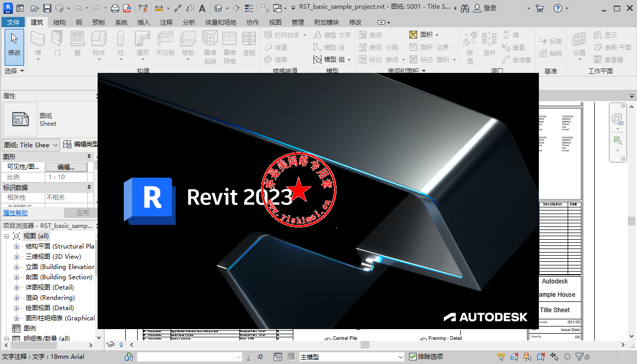
Task: Click the worksets icon in status bar
Action: pyautogui.click(x=129, y=356)
